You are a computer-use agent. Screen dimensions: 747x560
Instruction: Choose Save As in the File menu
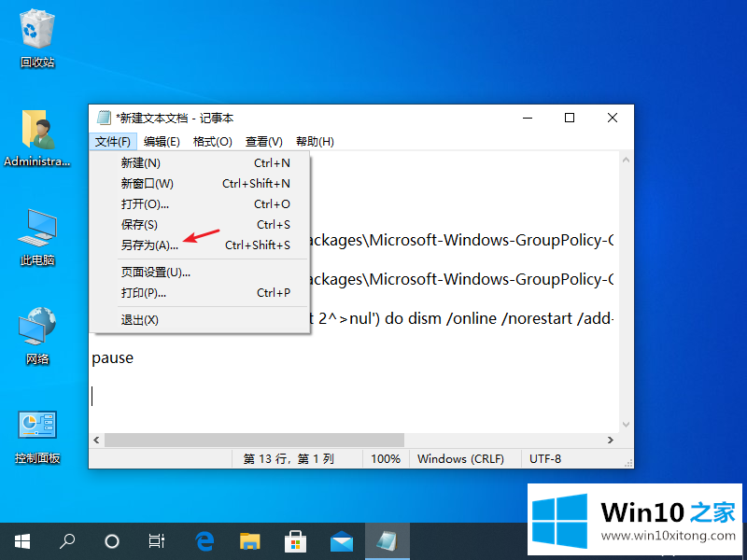pos(149,245)
